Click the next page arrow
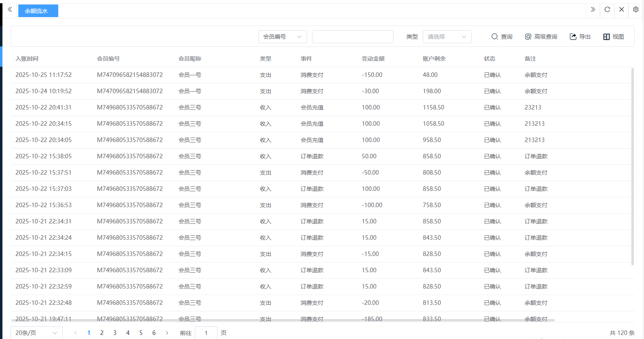Screen dimensions: 644x339 coord(167,333)
